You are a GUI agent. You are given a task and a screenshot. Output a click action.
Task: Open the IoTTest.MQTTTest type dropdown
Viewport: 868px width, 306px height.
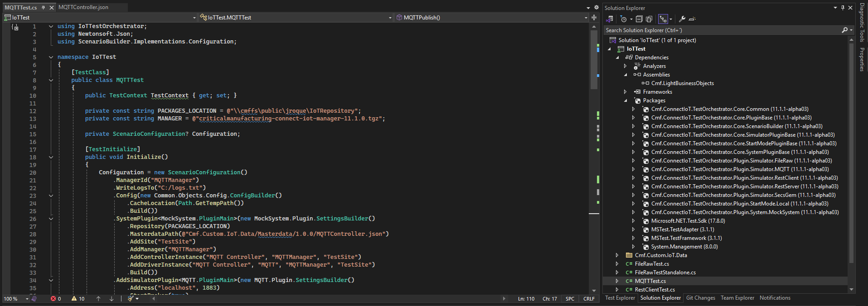(x=296, y=18)
